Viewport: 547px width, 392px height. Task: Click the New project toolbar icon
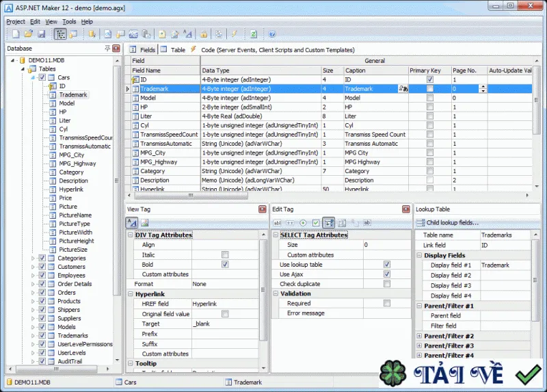(x=16, y=34)
